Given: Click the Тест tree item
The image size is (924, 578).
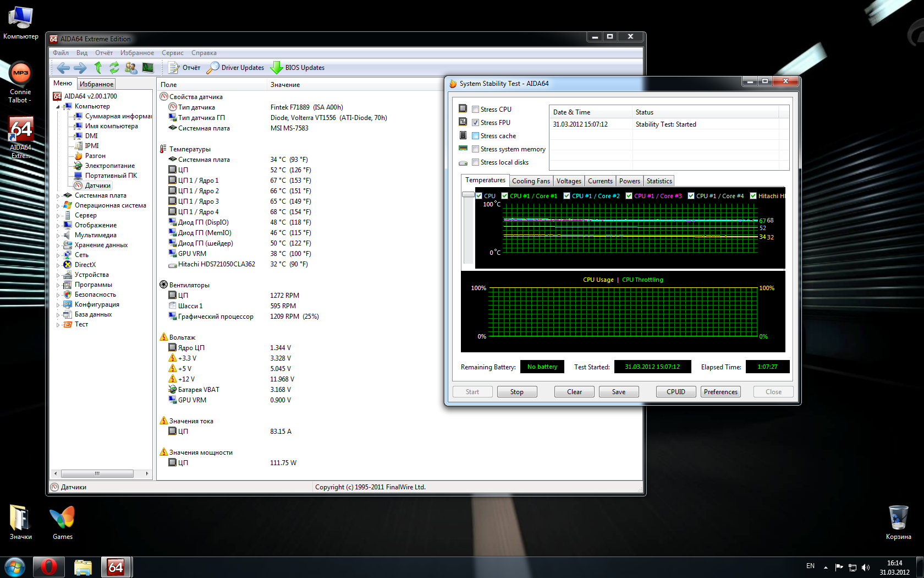Looking at the screenshot, I should point(81,324).
